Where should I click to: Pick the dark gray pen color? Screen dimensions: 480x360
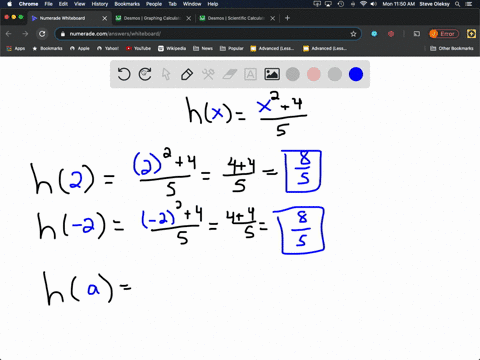click(293, 74)
